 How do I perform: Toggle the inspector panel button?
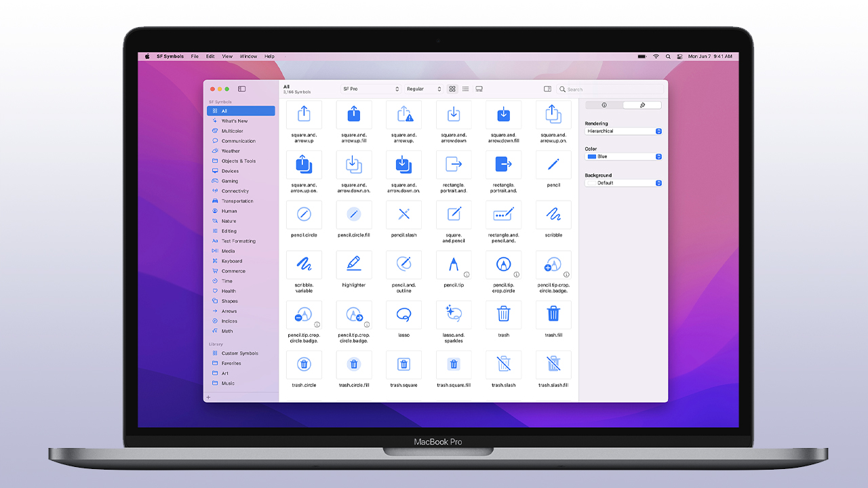click(548, 89)
